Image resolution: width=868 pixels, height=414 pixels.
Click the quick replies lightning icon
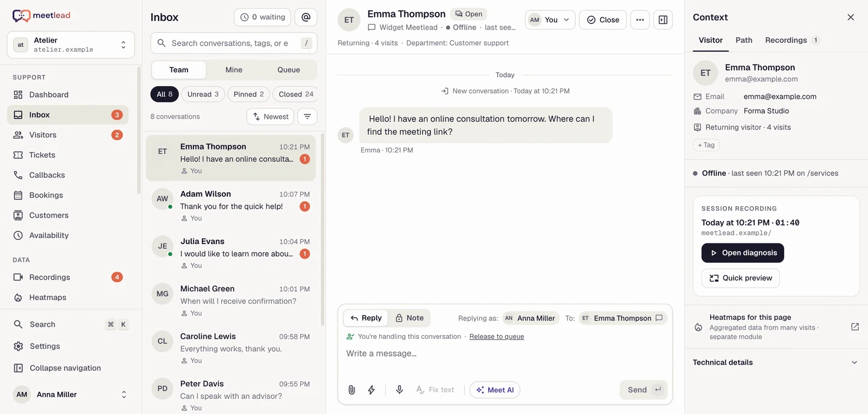point(371,390)
